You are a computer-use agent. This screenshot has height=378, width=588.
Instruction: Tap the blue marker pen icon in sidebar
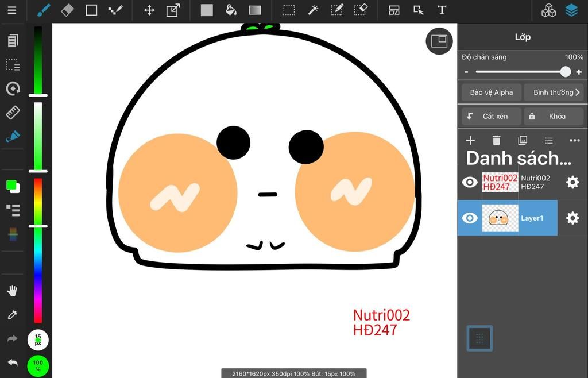tap(13, 136)
